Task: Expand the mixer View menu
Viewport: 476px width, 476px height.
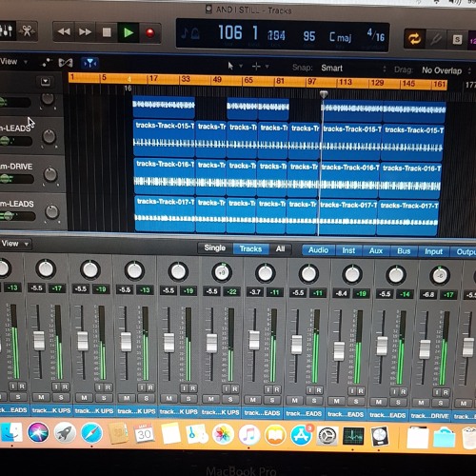Action: click(15, 244)
